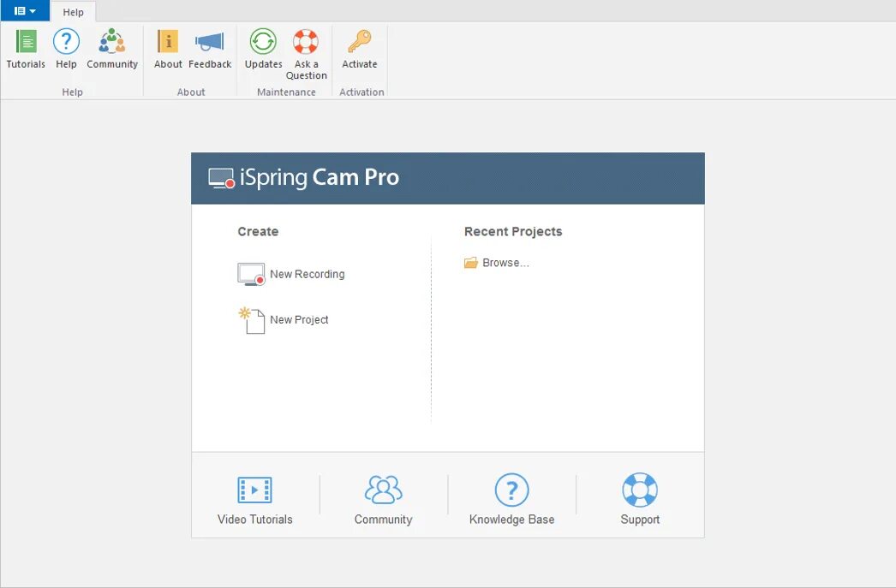896x588 pixels.
Task: Open Support in the bottom panel
Action: [x=640, y=500]
